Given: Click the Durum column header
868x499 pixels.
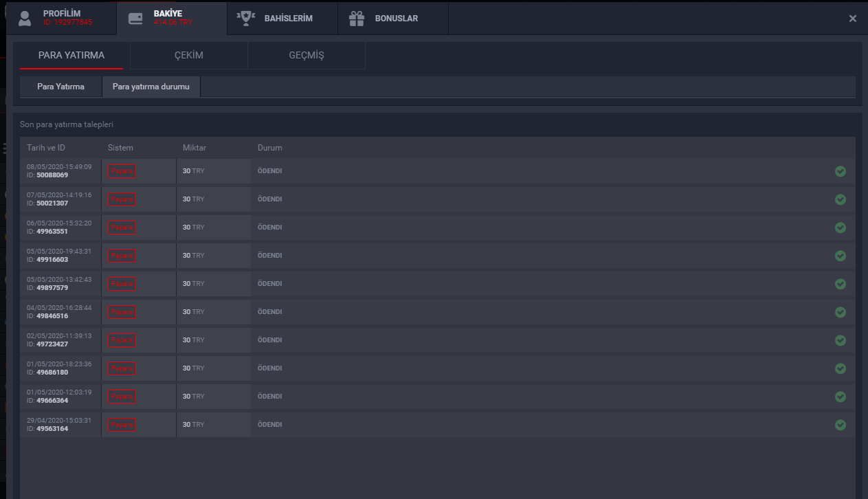Looking at the screenshot, I should coord(270,148).
